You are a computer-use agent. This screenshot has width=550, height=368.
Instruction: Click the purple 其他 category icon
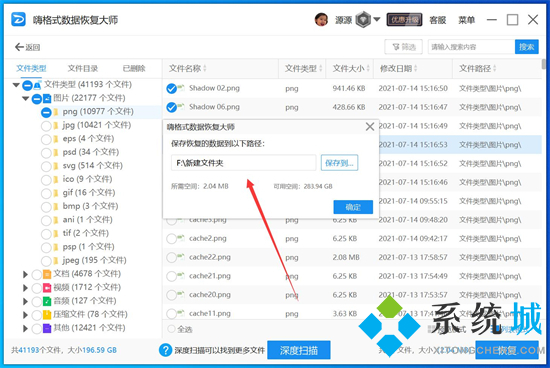[47, 328]
